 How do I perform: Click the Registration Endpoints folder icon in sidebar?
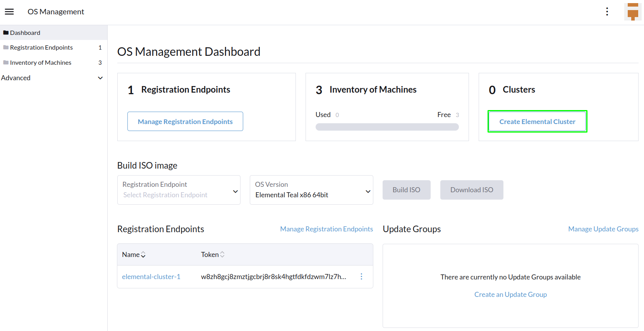point(6,47)
